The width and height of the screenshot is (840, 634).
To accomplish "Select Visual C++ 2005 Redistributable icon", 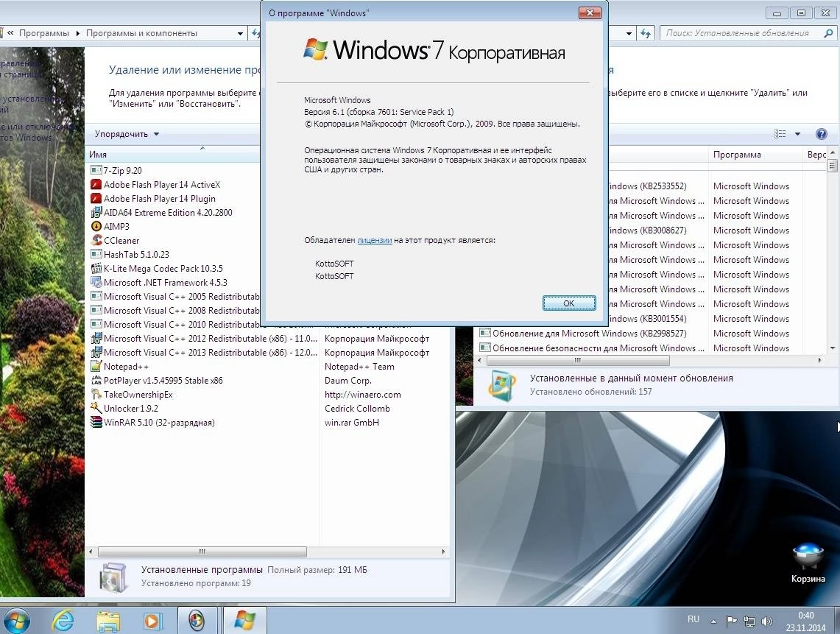I will [x=96, y=296].
